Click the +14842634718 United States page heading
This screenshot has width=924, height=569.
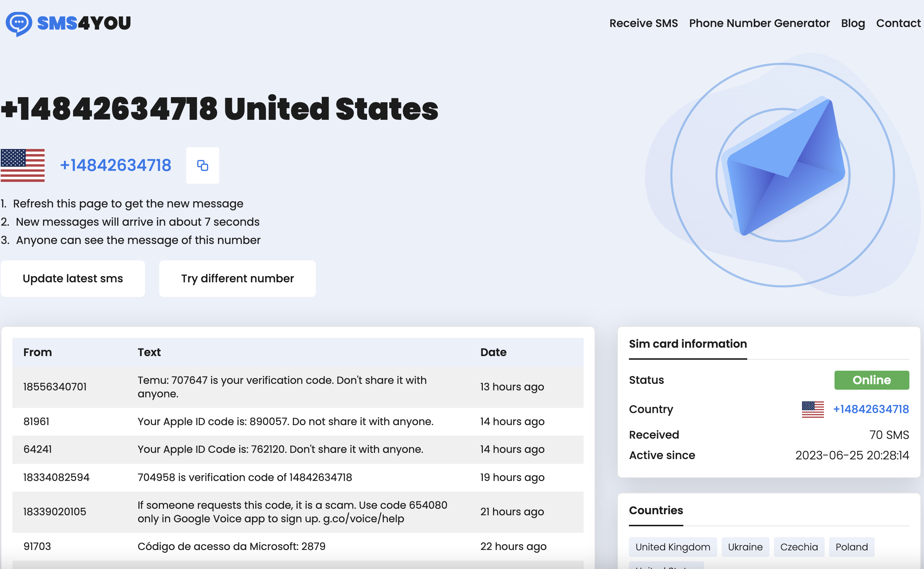tap(219, 109)
